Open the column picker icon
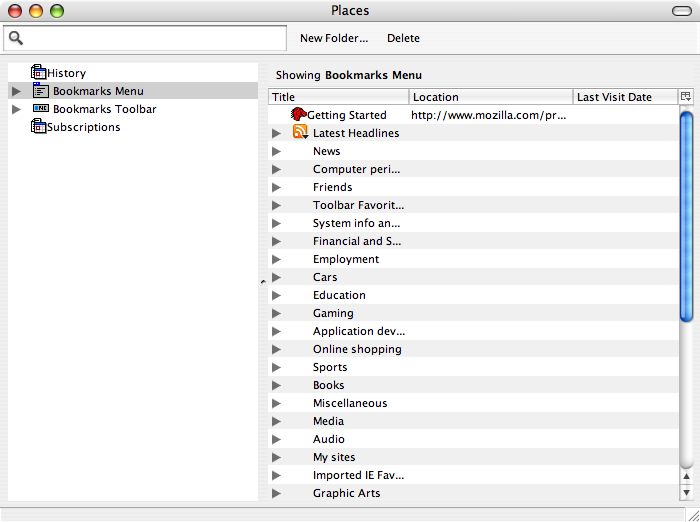The height and width of the screenshot is (522, 700). [686, 97]
